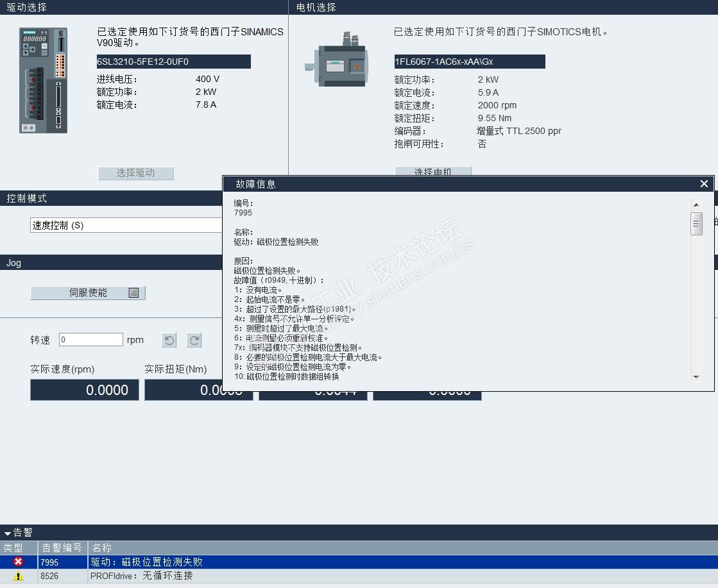
Task: Click the 类型 column header
Action: (x=19, y=548)
